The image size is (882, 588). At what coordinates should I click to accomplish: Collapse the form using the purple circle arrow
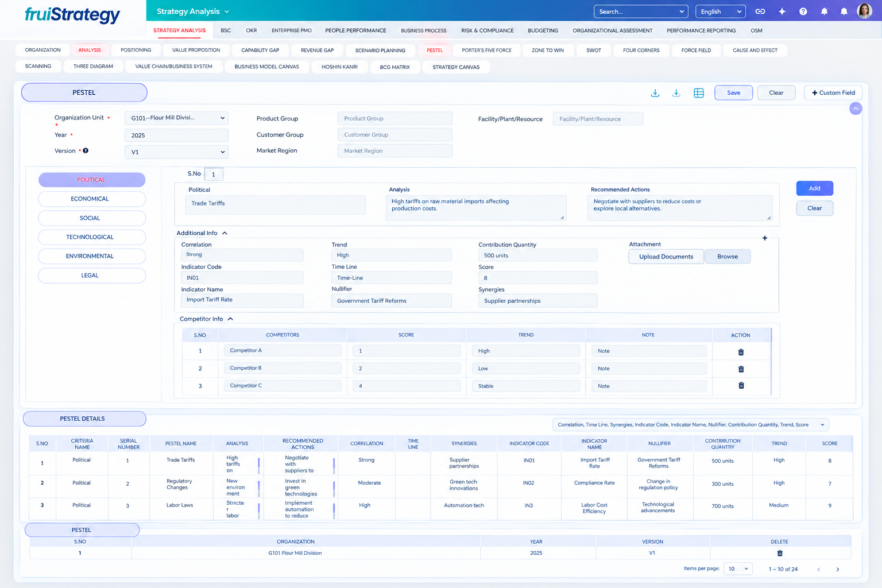856,109
